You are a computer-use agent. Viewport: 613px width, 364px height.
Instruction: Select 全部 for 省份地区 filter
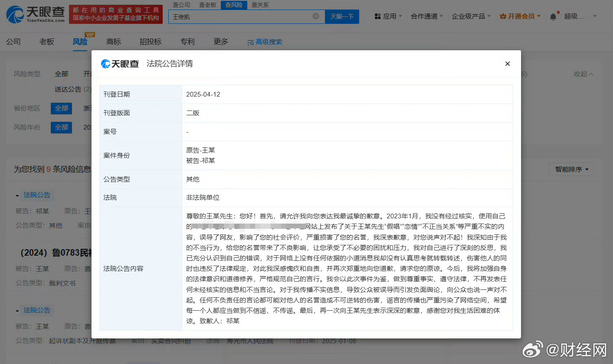tap(61, 108)
